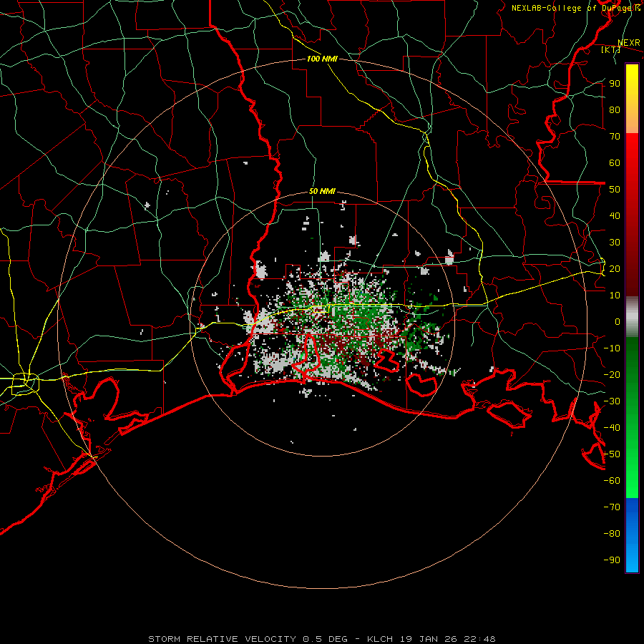Click the -50 value on velocity scale
644x644 pixels.
tap(612, 454)
